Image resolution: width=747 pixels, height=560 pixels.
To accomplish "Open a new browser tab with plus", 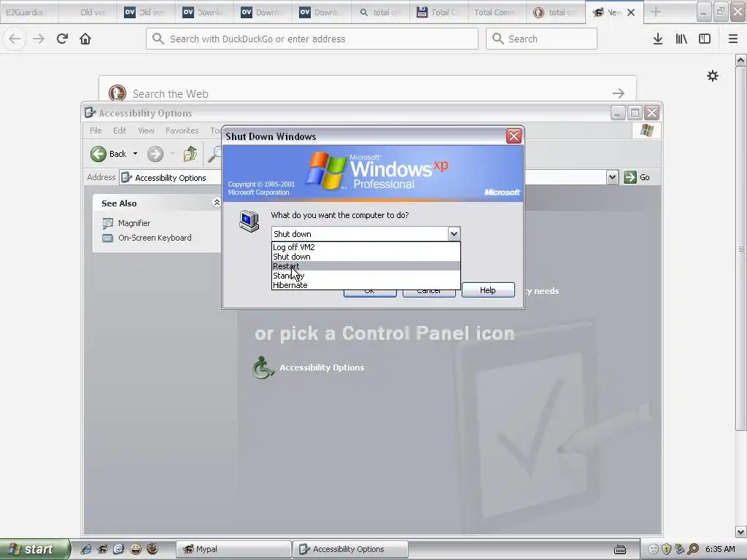I will 656,12.
